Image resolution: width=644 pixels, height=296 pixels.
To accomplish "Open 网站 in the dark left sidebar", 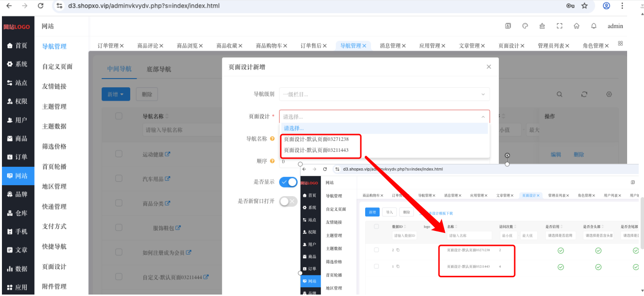I will [x=17, y=175].
